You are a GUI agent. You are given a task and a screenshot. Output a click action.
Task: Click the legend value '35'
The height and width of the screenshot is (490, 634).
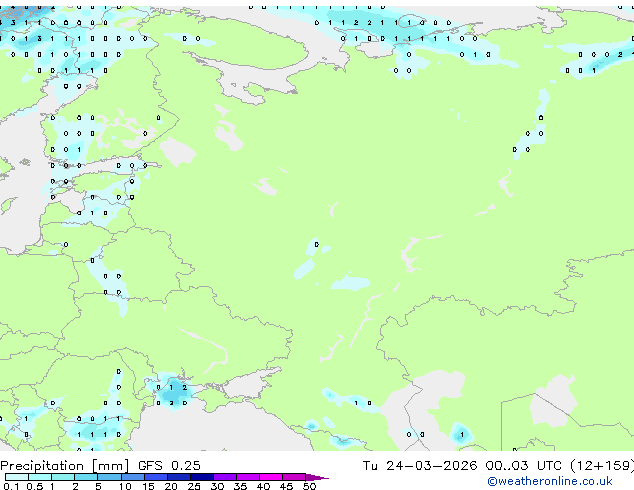point(240,486)
